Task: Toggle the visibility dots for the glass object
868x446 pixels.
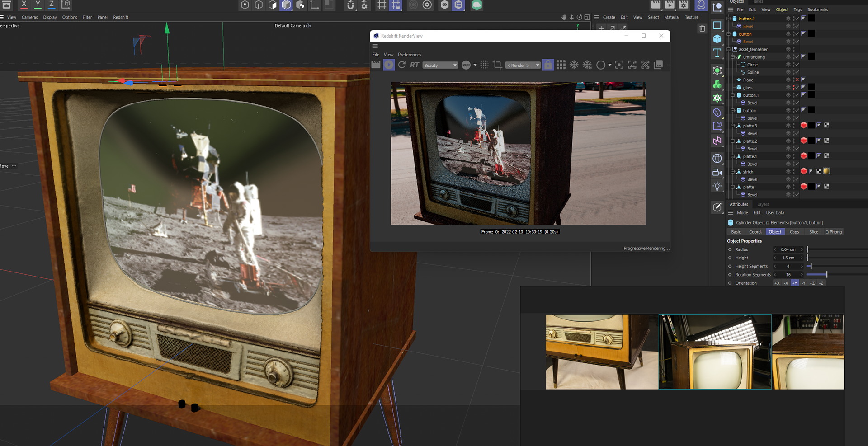Action: (x=793, y=88)
